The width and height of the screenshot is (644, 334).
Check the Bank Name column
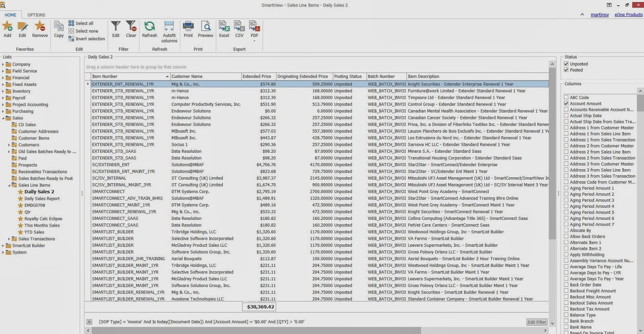coord(566,327)
